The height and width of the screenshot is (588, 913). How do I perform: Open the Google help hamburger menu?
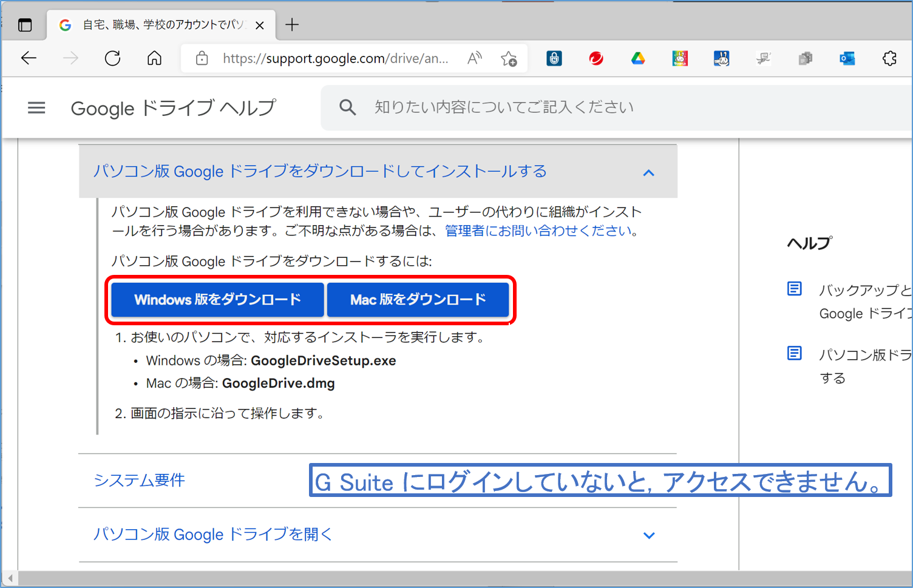point(36,108)
